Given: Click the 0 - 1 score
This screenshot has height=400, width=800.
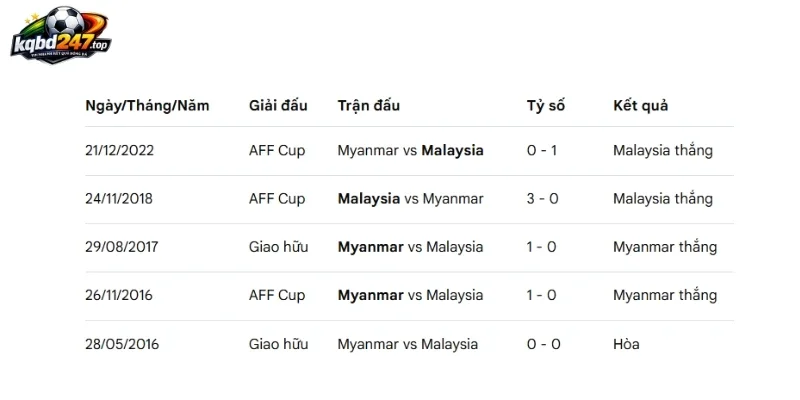Looking at the screenshot, I should pyautogui.click(x=542, y=151).
